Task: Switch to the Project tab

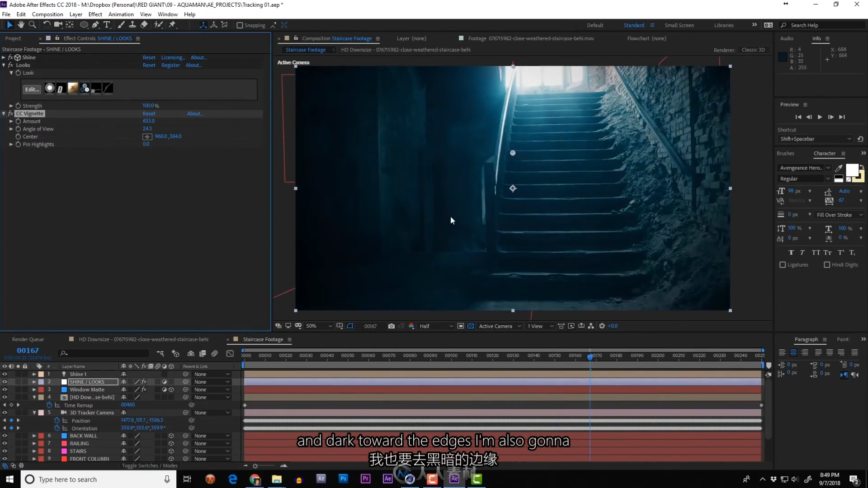Action: pyautogui.click(x=13, y=38)
